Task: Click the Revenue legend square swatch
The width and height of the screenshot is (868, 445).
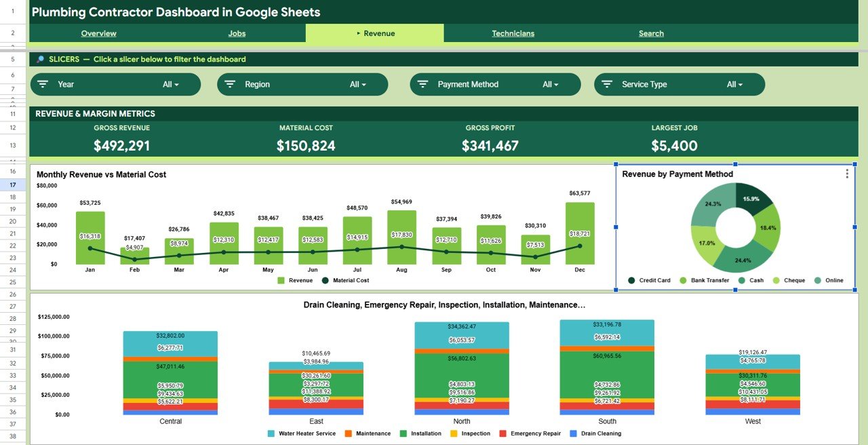Action: coord(281,280)
